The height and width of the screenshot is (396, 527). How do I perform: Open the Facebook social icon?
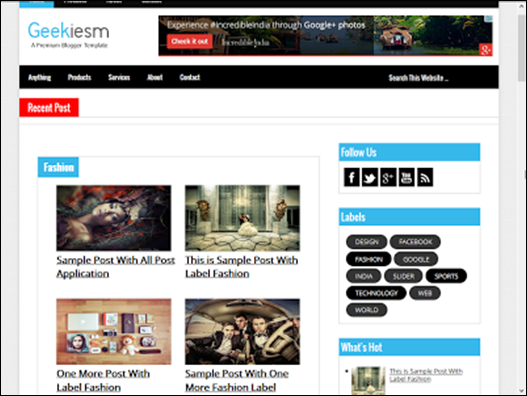pyautogui.click(x=352, y=177)
